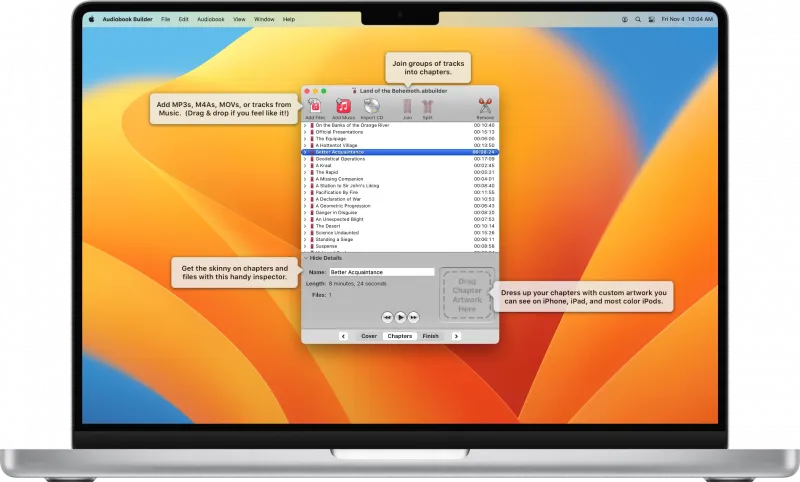The width and height of the screenshot is (800, 482).
Task: Open Spotlight search in menu bar
Action: pyautogui.click(x=638, y=19)
